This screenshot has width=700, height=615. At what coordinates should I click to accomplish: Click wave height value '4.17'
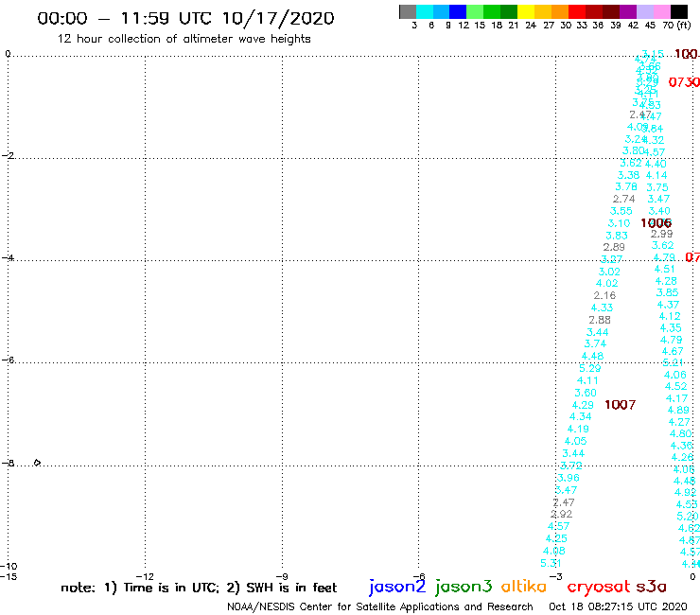pyautogui.click(x=676, y=398)
